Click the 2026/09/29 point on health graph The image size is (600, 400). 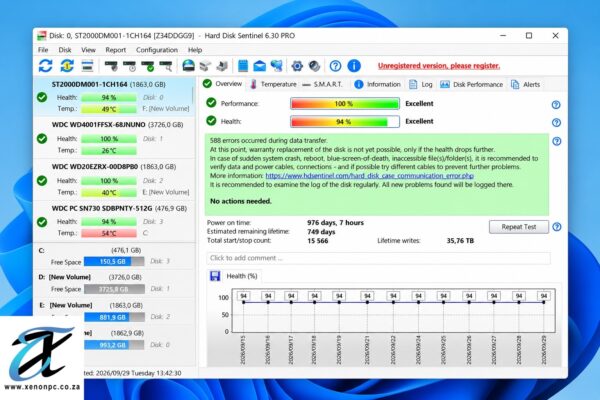tap(544, 302)
